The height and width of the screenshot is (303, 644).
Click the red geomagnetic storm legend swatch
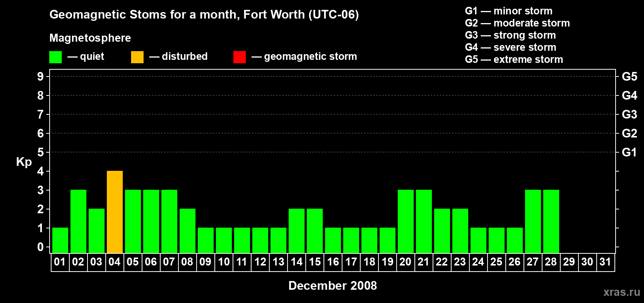239,57
